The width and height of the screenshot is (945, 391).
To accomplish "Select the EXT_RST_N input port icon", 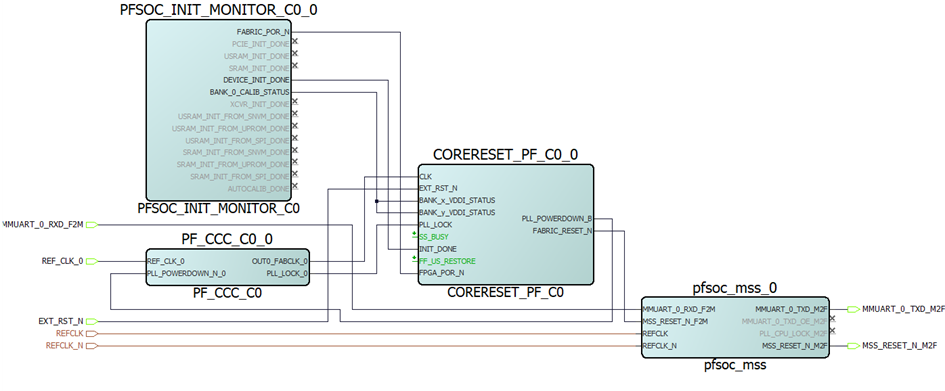I will (x=92, y=322).
